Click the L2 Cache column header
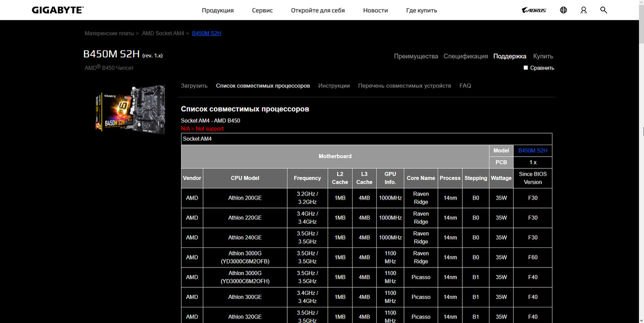The image size is (644, 323). pos(340,178)
